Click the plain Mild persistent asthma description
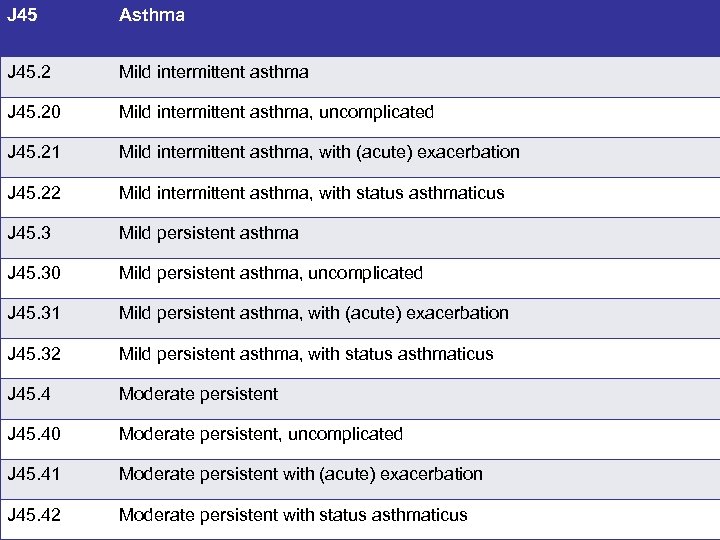720x540 pixels. coord(208,233)
